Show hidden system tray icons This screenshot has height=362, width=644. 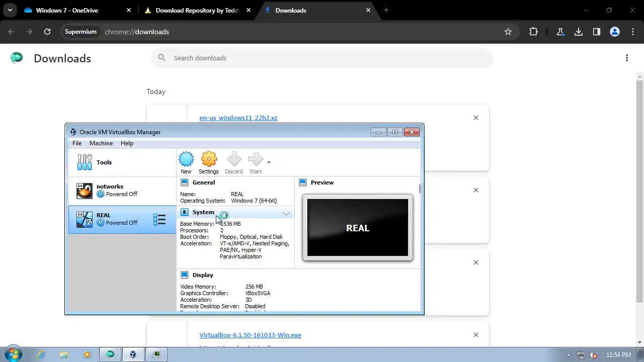tap(569, 355)
